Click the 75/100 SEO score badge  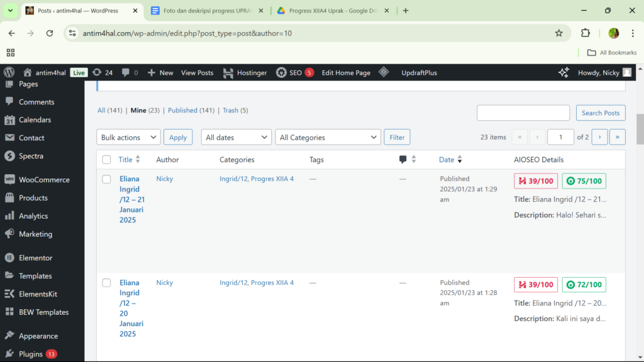(x=584, y=181)
